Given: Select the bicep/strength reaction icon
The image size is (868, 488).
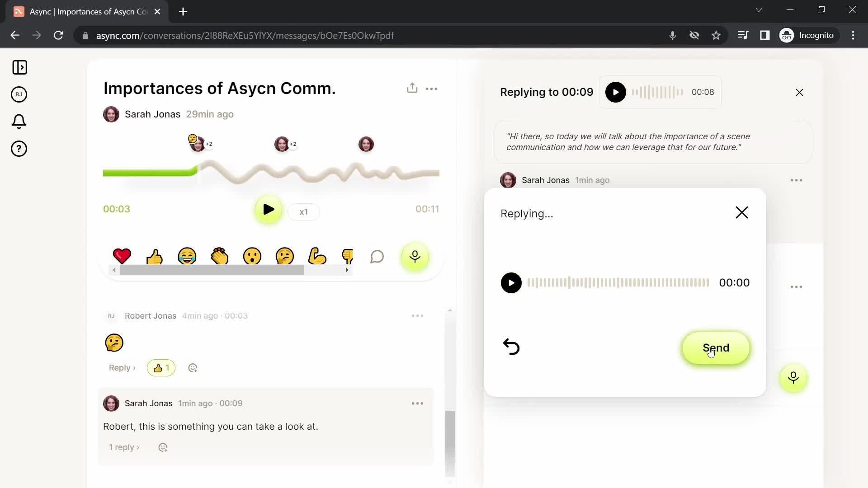Looking at the screenshot, I should pos(318,256).
